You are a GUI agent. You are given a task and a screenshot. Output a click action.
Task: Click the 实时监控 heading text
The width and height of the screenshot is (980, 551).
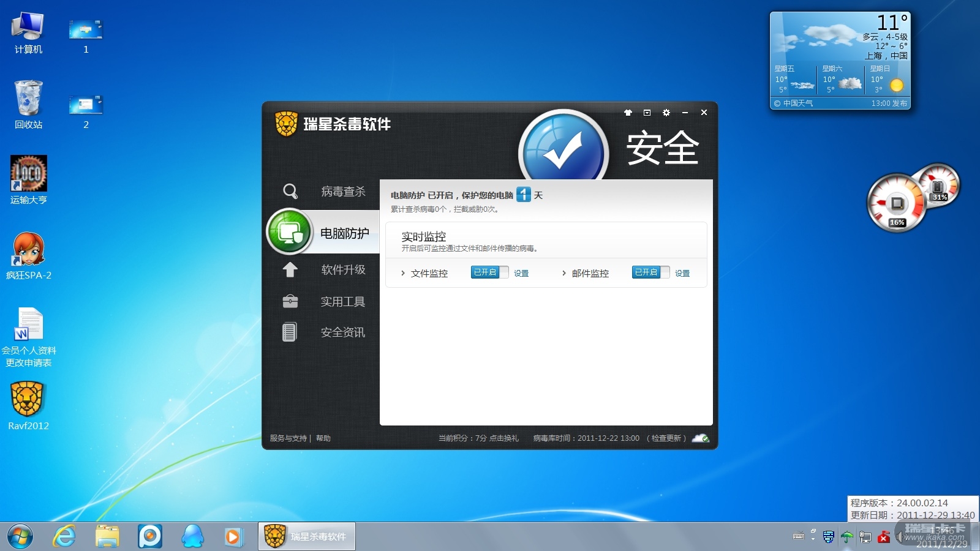click(x=424, y=236)
